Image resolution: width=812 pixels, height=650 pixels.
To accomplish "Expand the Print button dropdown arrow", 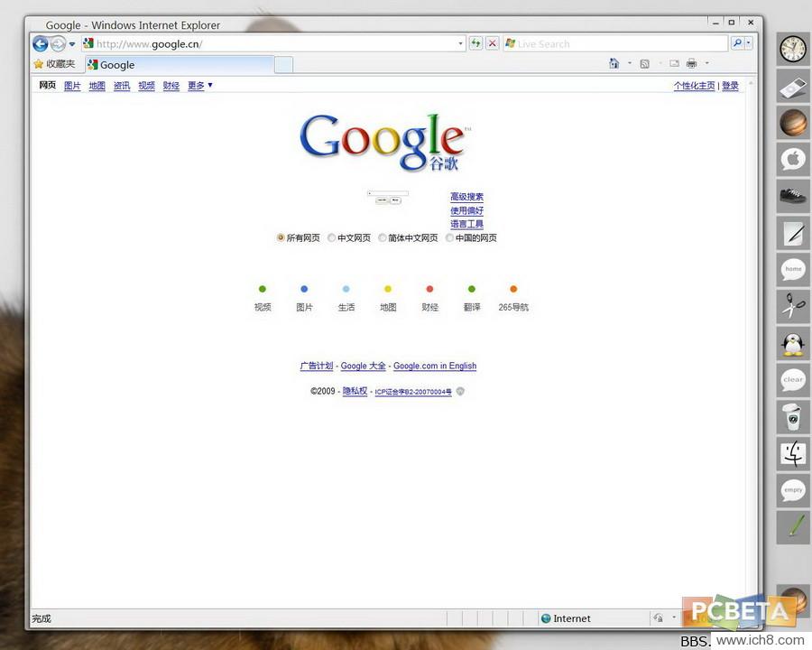I will click(x=706, y=64).
